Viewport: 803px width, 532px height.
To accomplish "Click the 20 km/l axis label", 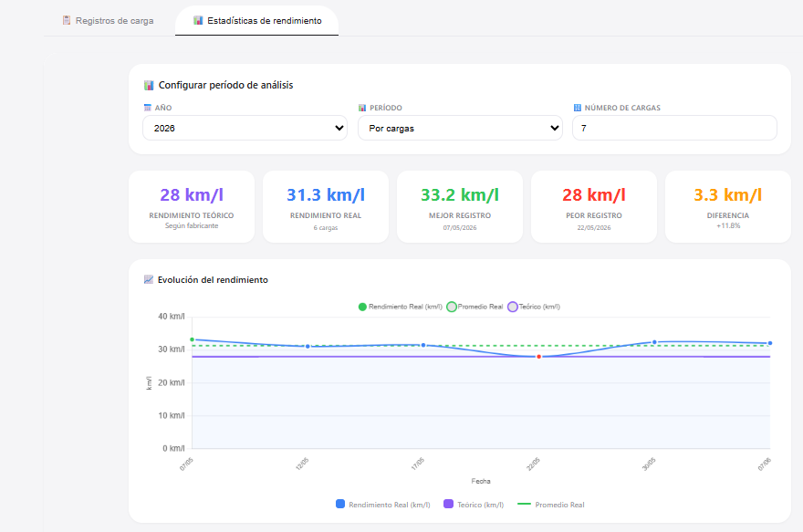I will [171, 382].
